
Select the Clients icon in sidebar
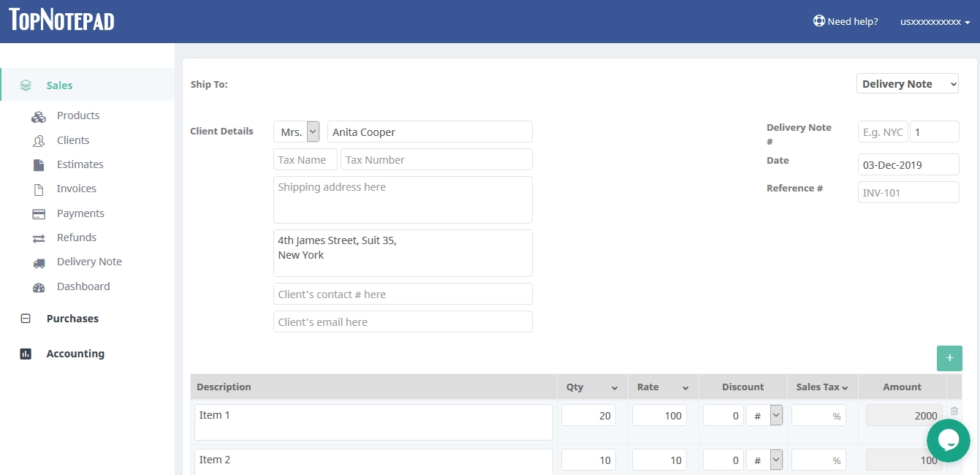[x=39, y=140]
